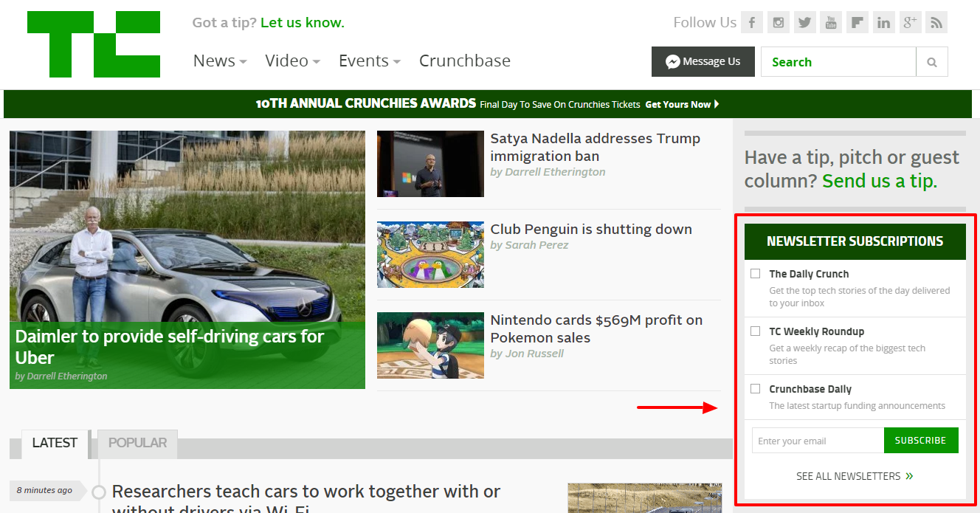Screen dimensions: 980x513
Task: Open the Crunchbase menu link
Action: [465, 61]
